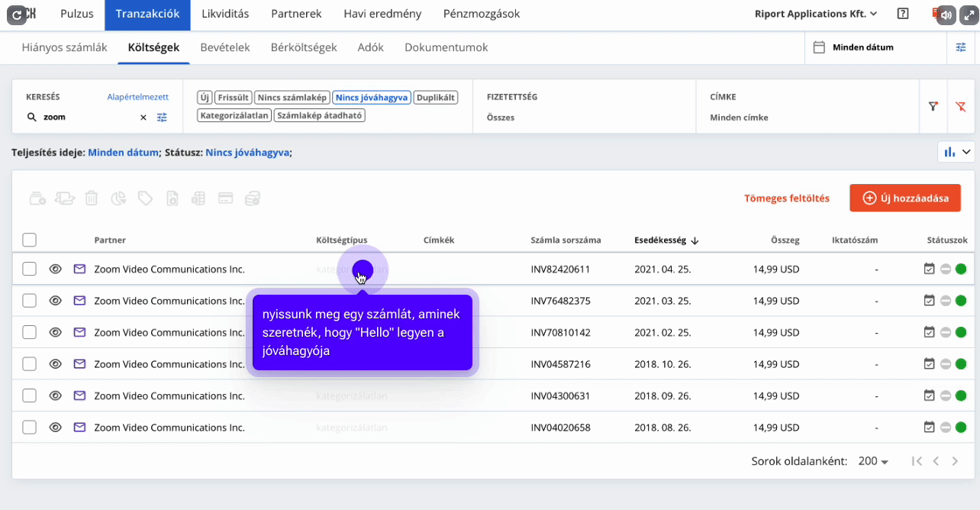Click the saved filter funnel icon

point(933,107)
